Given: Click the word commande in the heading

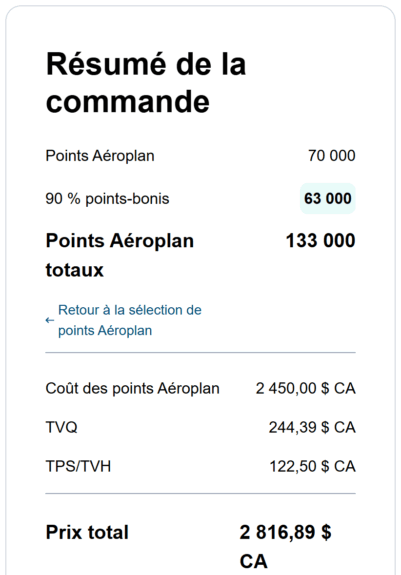Looking at the screenshot, I should (x=128, y=102).
